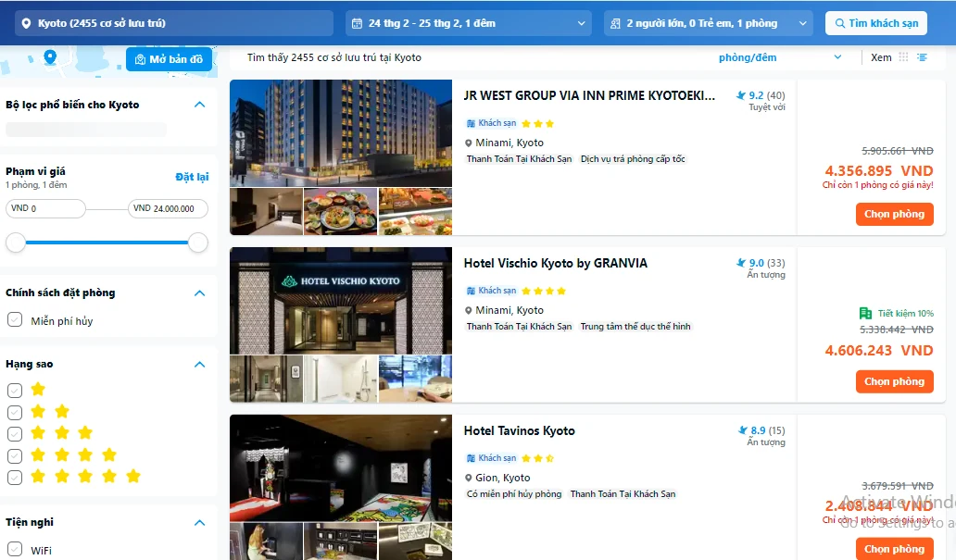Switch to list view icon
The image size is (956, 560).
click(x=922, y=56)
